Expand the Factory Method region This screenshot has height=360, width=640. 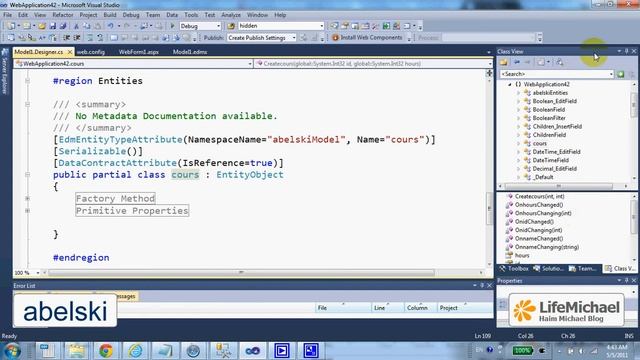(x=27, y=198)
